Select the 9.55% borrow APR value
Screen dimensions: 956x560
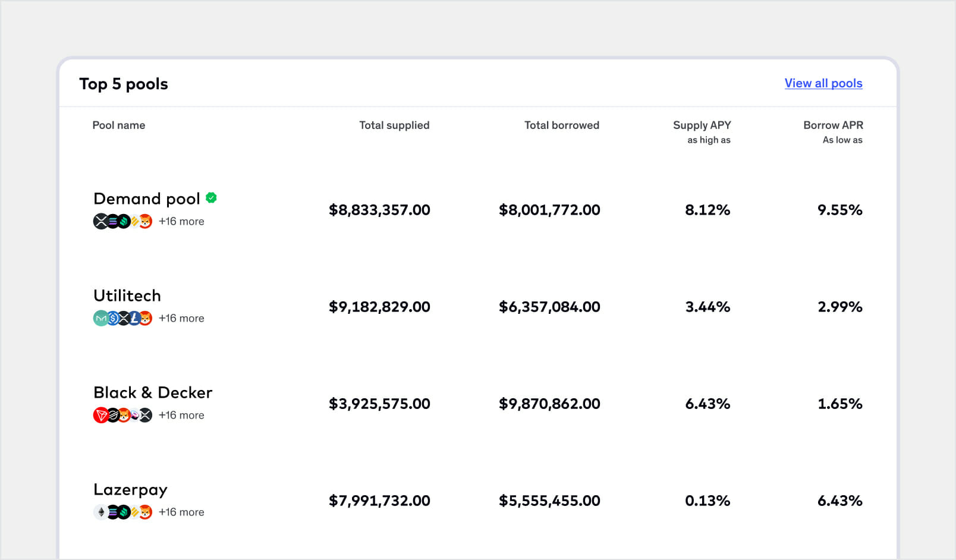[x=840, y=210]
